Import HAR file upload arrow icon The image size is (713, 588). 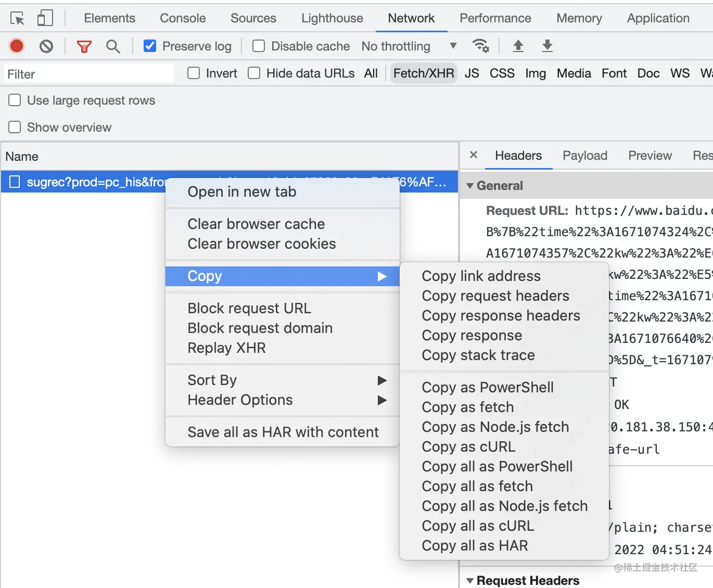tap(518, 46)
